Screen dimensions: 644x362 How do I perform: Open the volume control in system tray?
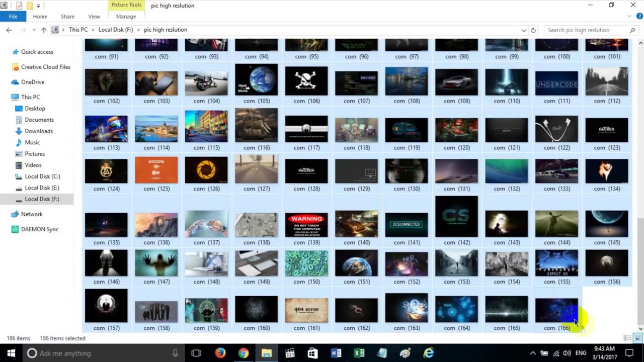pyautogui.click(x=567, y=353)
